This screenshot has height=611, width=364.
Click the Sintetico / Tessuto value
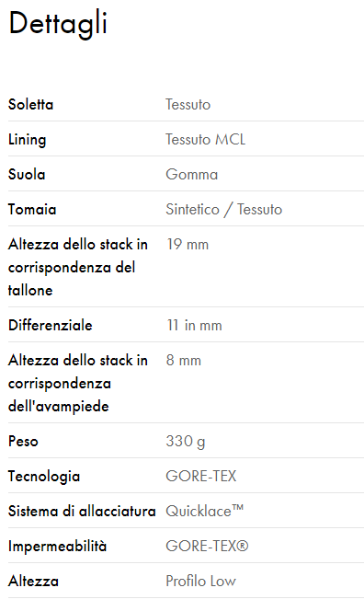(224, 209)
